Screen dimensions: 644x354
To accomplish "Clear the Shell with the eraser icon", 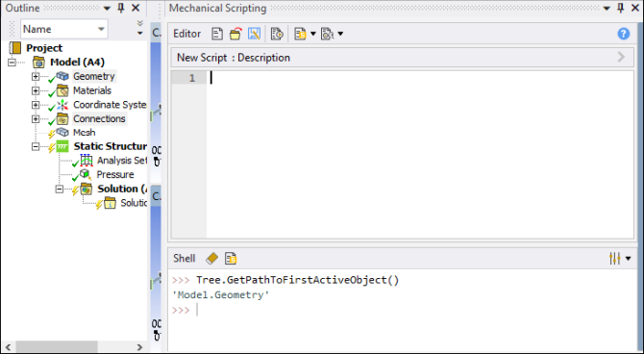I will 211,258.
